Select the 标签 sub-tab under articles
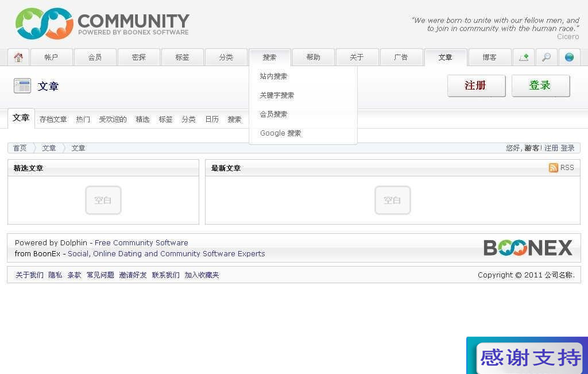The height and width of the screenshot is (374, 588). point(165,119)
